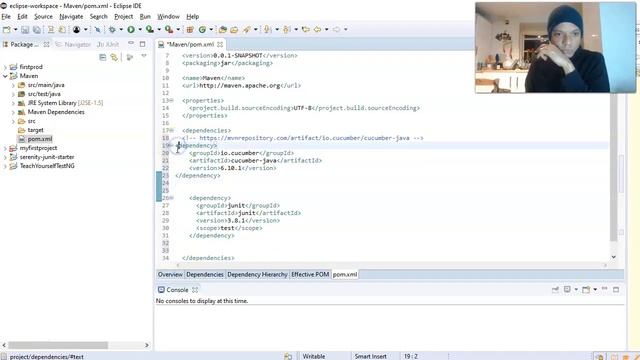Image resolution: width=640 pixels, height=360 pixels.
Task: Open the External Tools dropdown arrow
Action: [178, 29]
